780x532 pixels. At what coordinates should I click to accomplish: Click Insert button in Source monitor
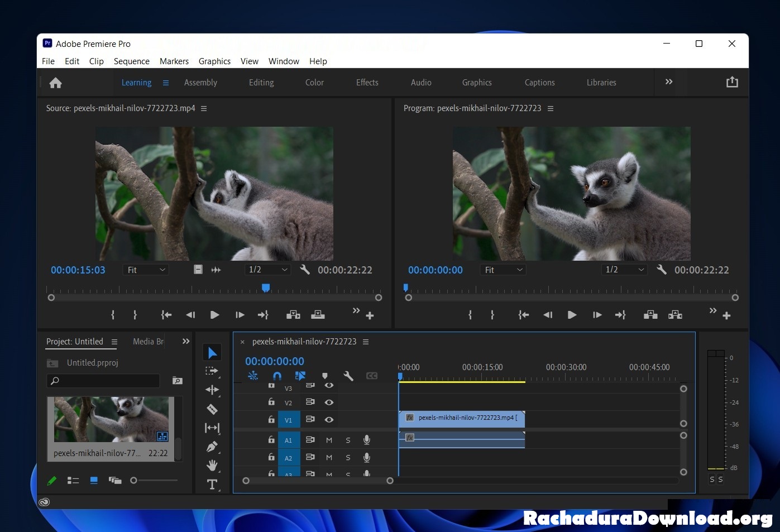(293, 315)
